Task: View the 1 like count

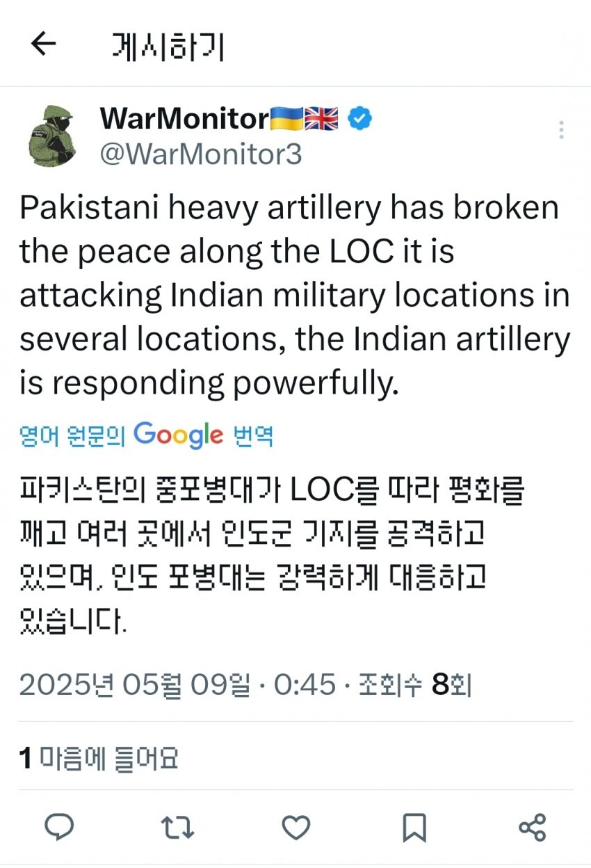Action: 99,757
